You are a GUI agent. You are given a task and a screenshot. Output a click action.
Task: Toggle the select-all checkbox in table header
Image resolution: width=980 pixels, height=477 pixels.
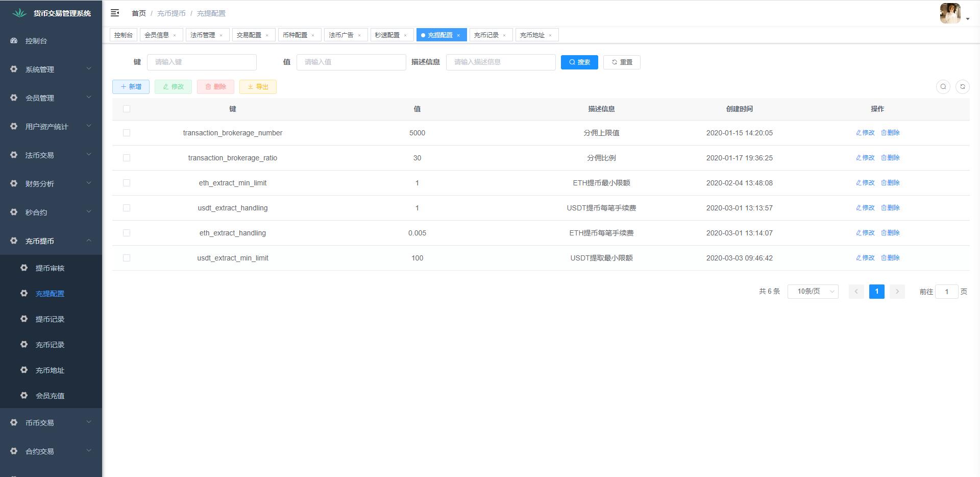[127, 109]
